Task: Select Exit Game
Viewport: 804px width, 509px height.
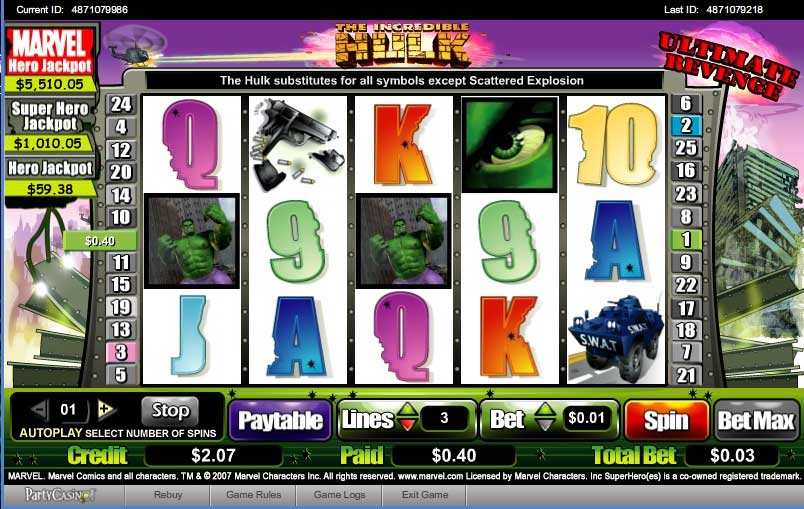Action: click(x=425, y=495)
